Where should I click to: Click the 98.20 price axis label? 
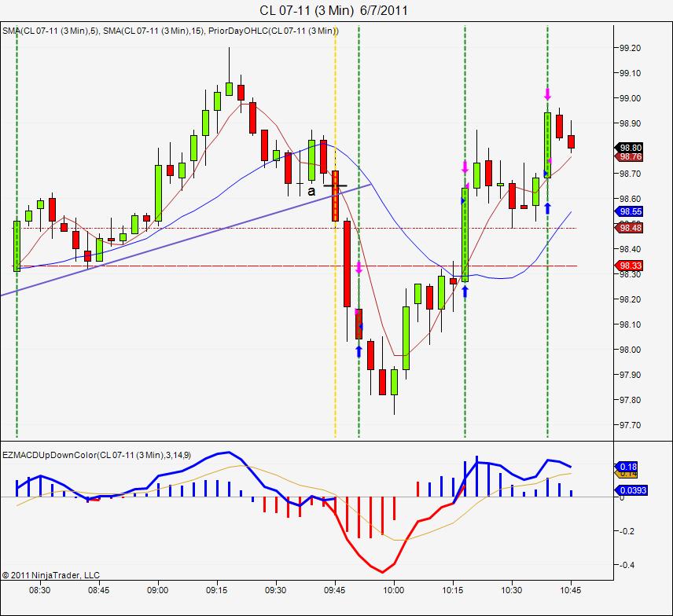point(630,299)
